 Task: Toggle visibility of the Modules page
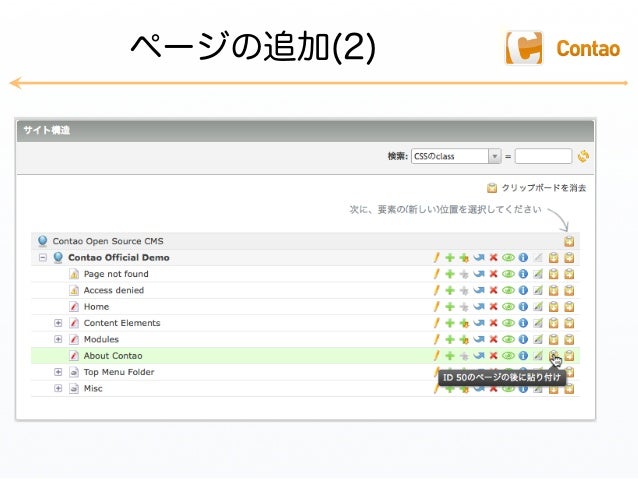(x=508, y=339)
